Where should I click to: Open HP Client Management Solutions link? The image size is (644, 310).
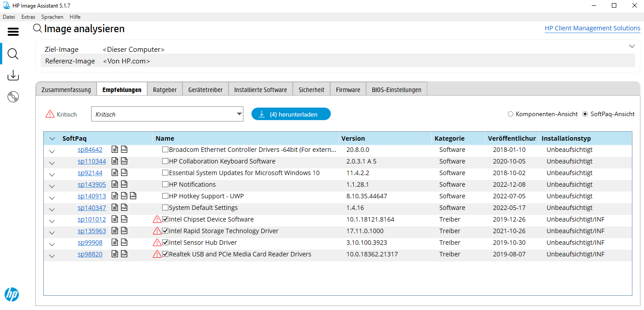coord(593,28)
